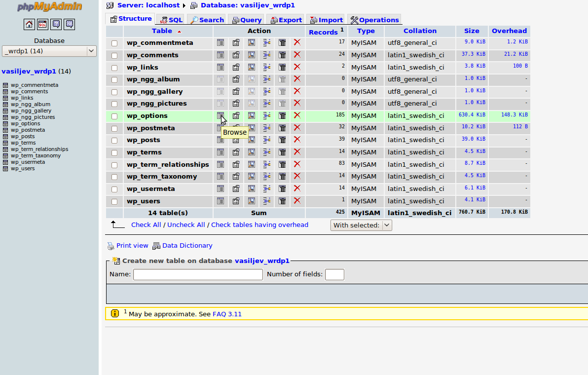Open the FAQ 3.11 link
The image size is (588, 375).
point(227,314)
